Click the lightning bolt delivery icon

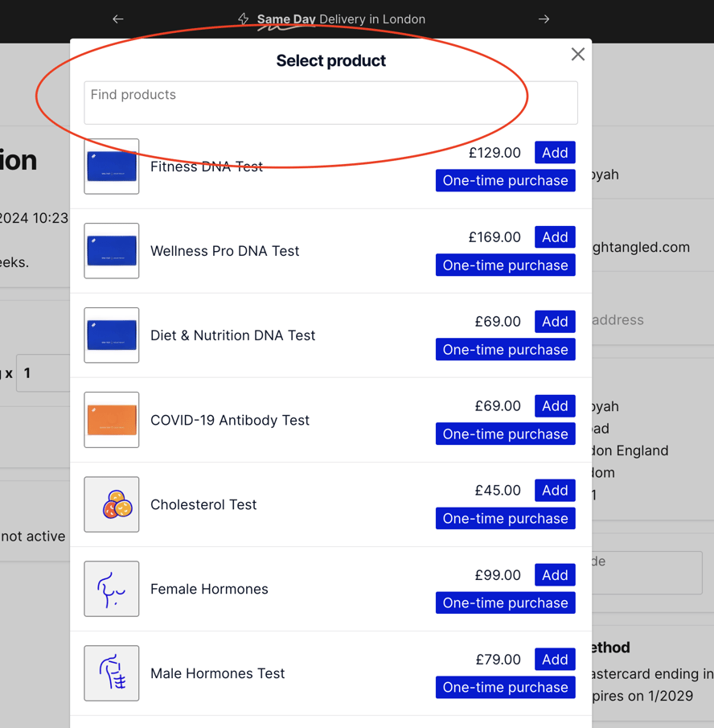click(242, 19)
